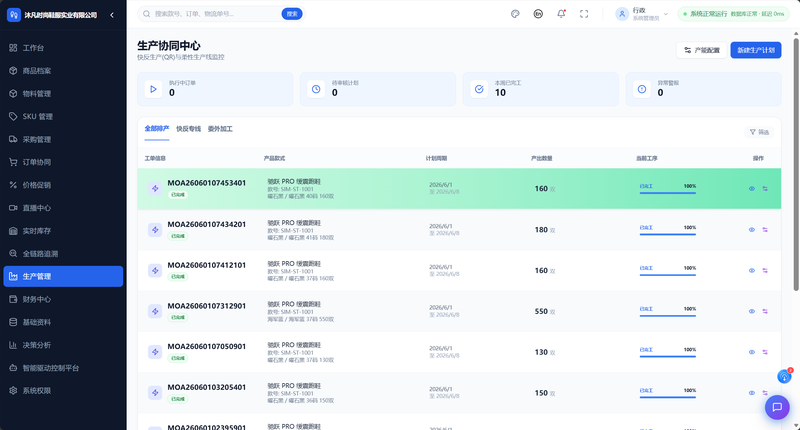Click output quantity 550 value

pyautogui.click(x=541, y=312)
